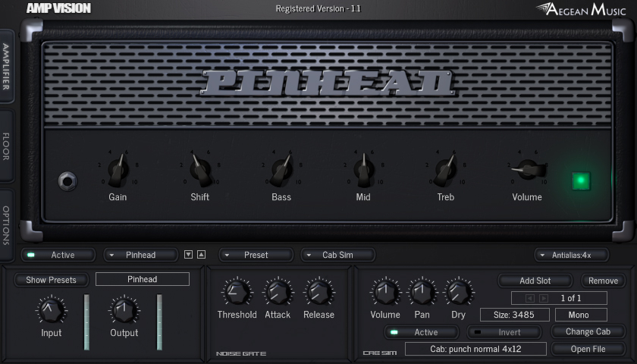Open the Preset dropdown menu

click(x=256, y=255)
